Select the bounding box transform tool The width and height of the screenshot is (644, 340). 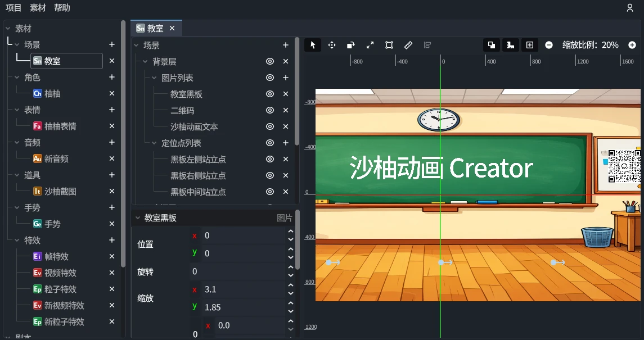(389, 45)
